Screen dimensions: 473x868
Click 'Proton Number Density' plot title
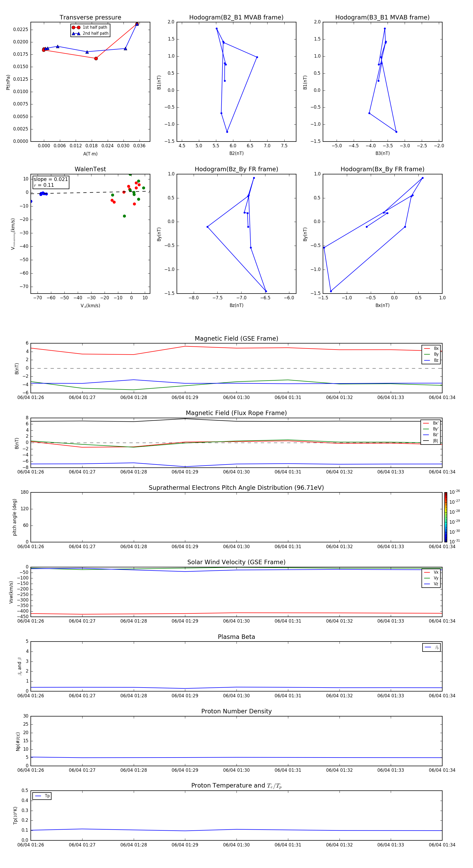click(236, 711)
